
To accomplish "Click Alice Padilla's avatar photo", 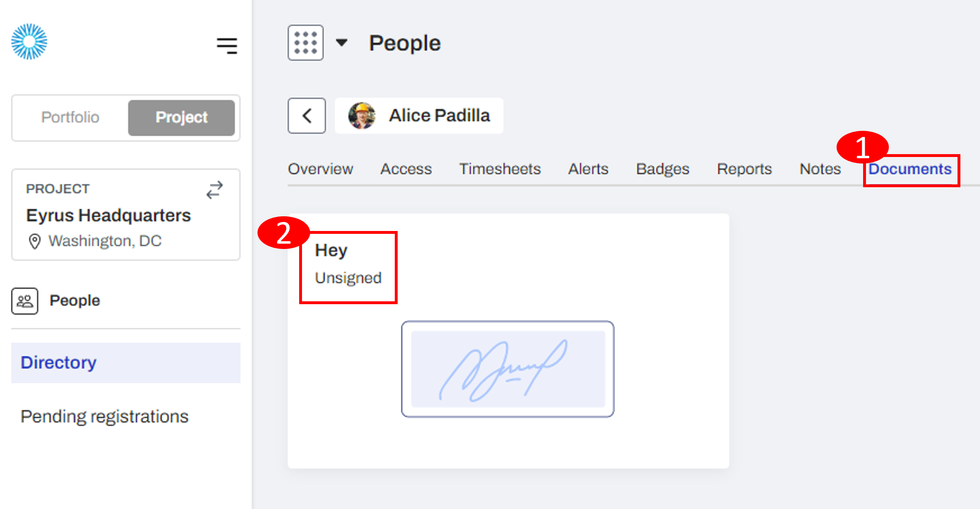I will pos(362,116).
